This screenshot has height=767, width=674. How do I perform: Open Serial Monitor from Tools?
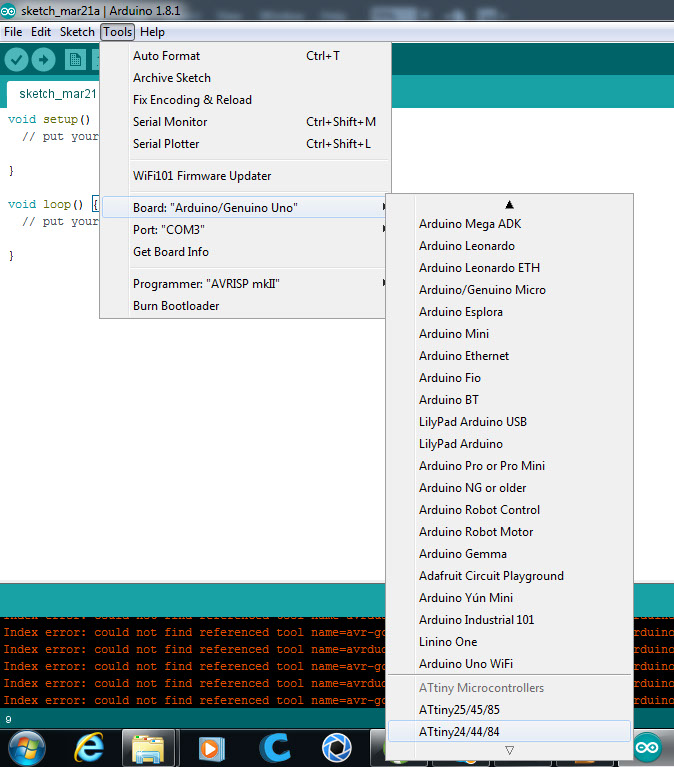click(x=244, y=122)
